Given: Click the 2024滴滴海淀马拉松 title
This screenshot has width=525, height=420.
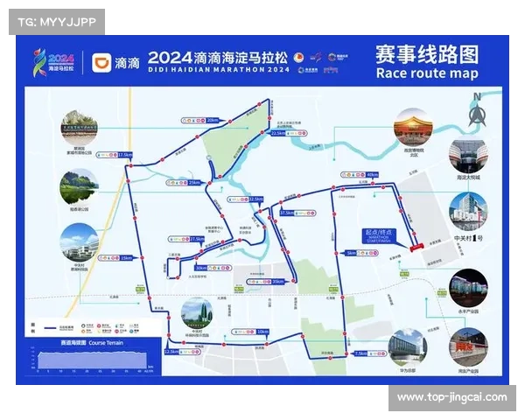Looking at the screenshot, I should pos(218,58).
